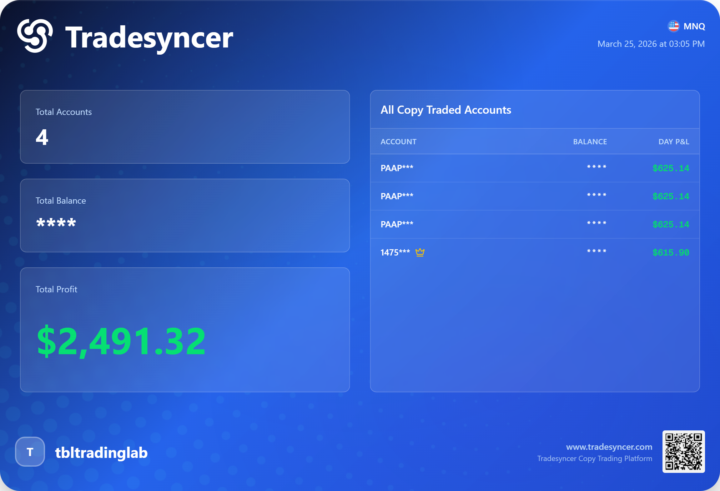Click the DAY P&L column header

674,142
